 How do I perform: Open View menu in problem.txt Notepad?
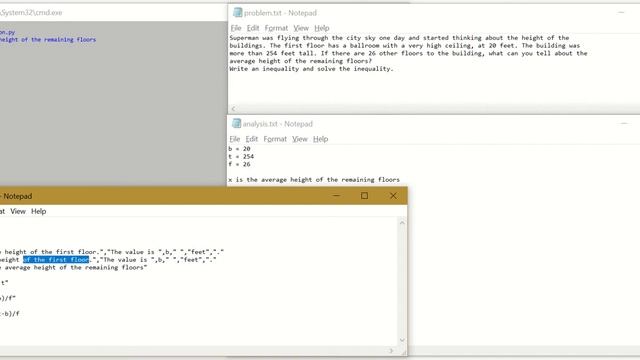pyautogui.click(x=301, y=28)
